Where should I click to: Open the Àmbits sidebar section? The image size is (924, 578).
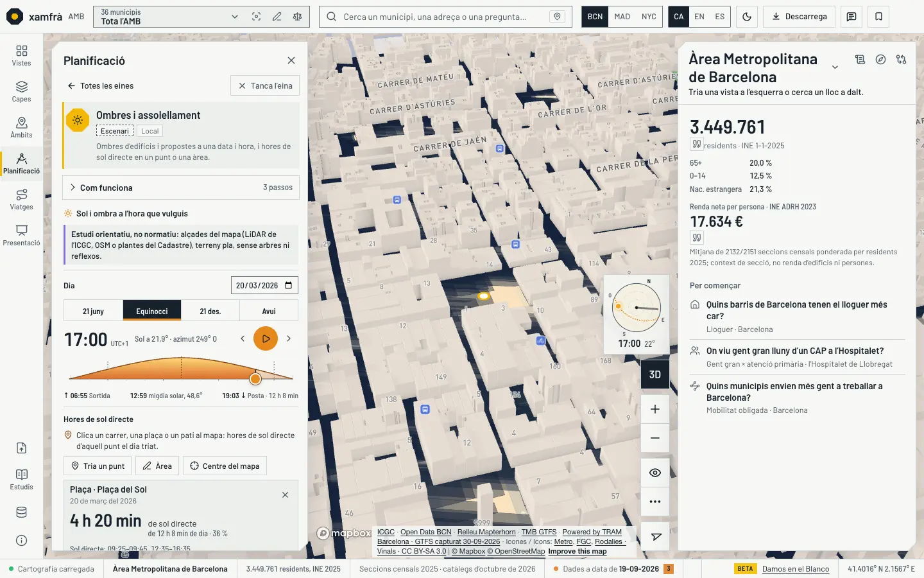21,127
